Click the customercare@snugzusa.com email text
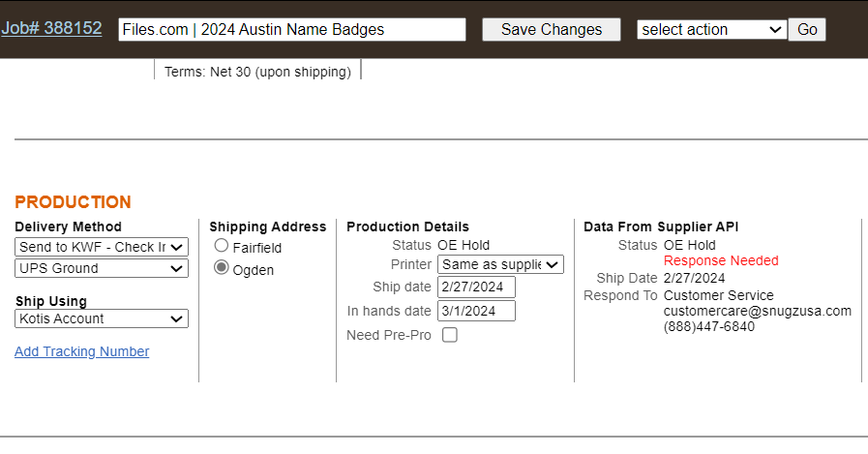This screenshot has width=868, height=454. coord(757,311)
